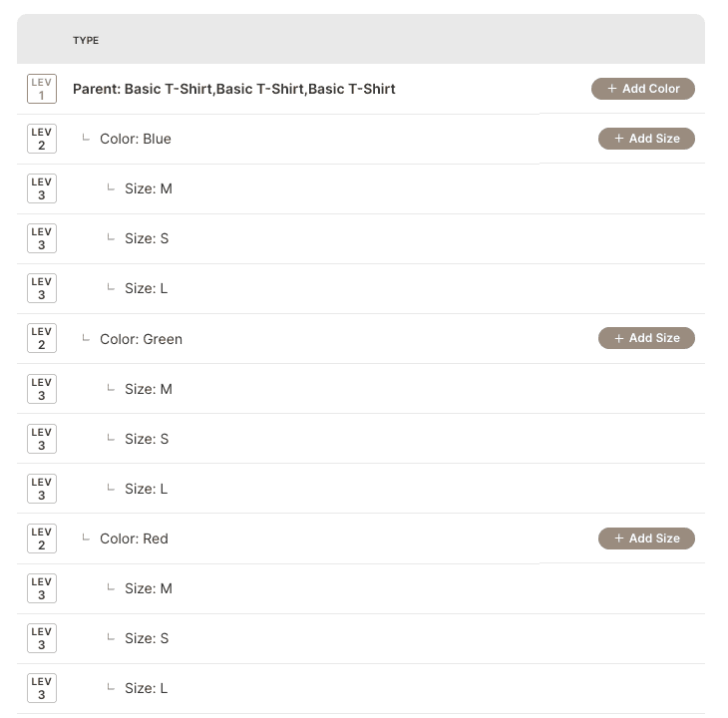Screen dimensions: 728x718
Task: Click LEV 3 badge for Red Size: L
Action: 42,688
